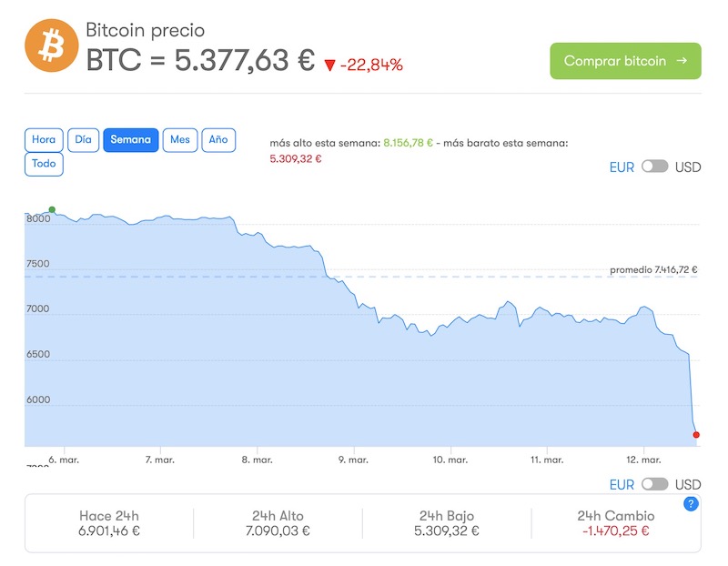Select the Hora time range

click(x=44, y=140)
